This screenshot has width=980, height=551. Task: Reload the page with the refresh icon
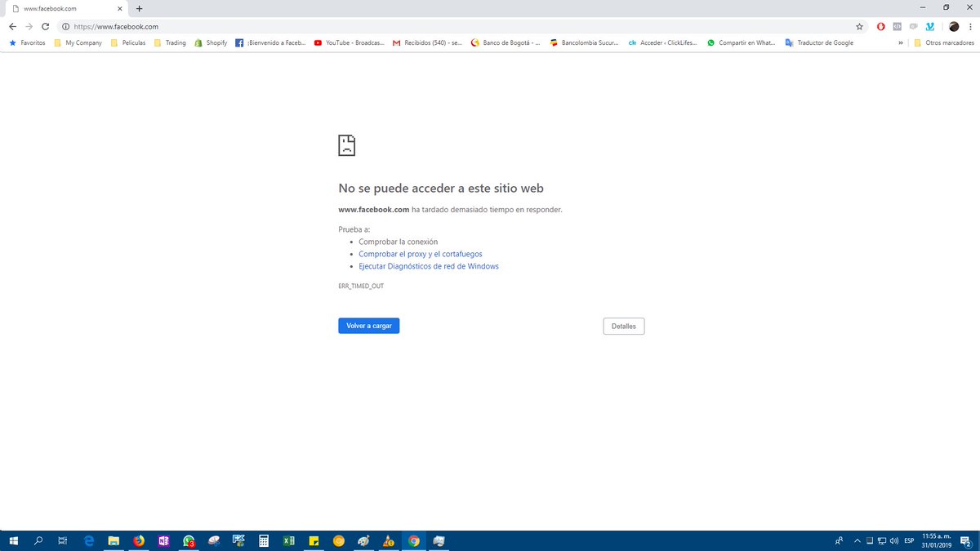pyautogui.click(x=46, y=26)
